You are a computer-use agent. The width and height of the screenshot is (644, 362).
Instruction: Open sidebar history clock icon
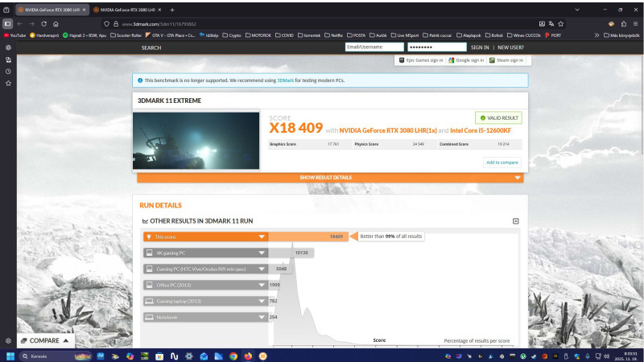point(8,72)
